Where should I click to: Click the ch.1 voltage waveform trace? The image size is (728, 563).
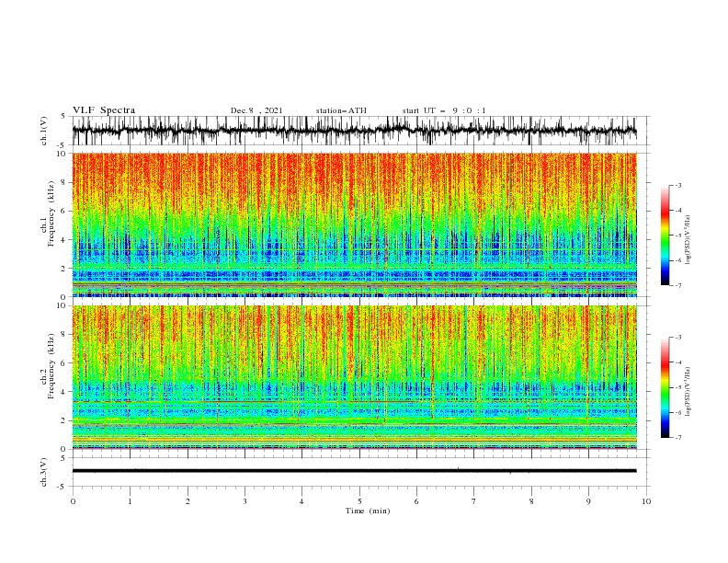coord(354,131)
